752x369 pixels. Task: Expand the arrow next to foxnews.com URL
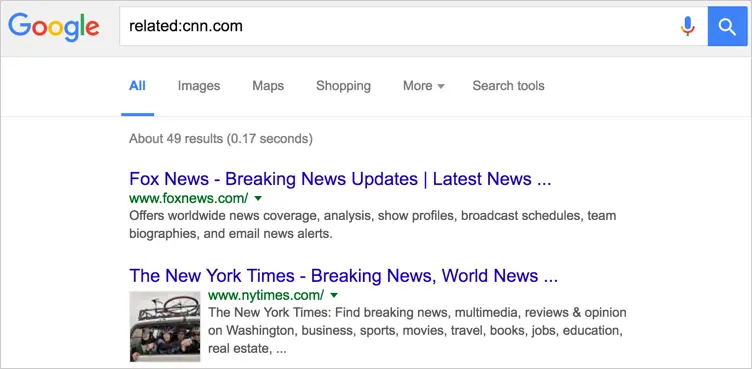point(258,198)
